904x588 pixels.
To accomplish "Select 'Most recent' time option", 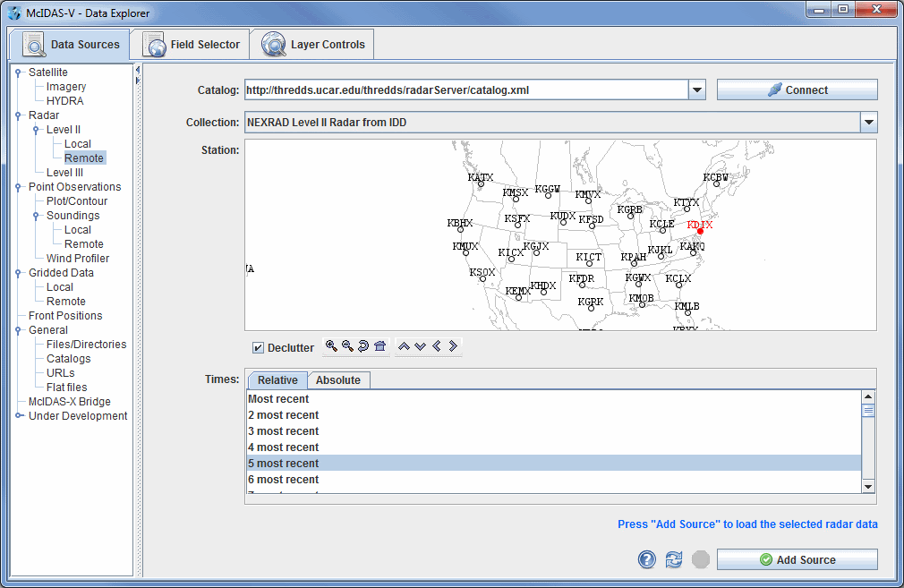I will pyautogui.click(x=553, y=399).
